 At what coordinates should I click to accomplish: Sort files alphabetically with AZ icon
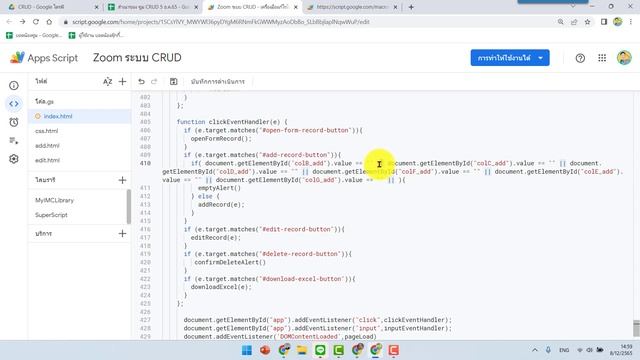[107, 82]
